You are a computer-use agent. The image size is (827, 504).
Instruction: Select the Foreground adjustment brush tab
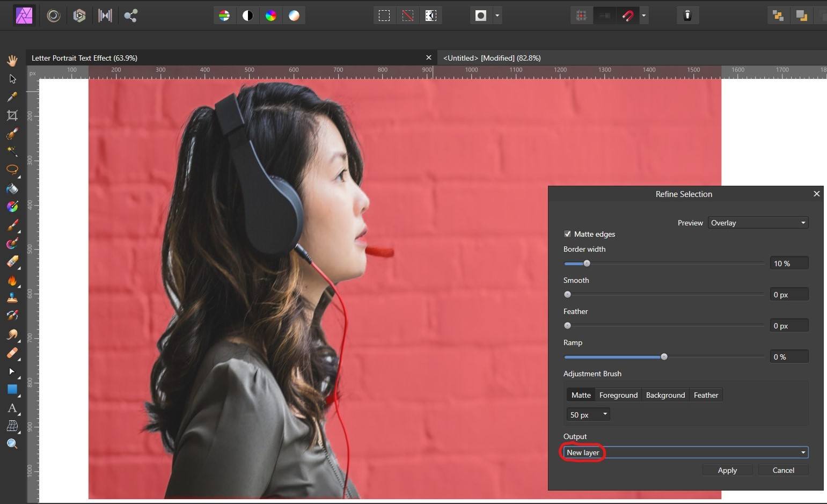[618, 395]
